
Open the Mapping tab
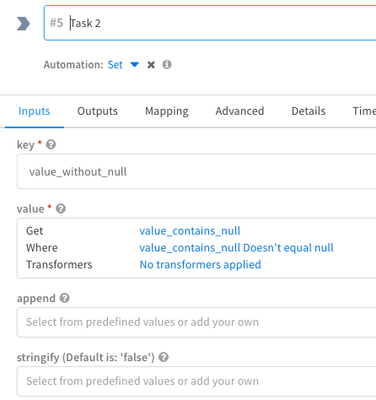pos(167,111)
